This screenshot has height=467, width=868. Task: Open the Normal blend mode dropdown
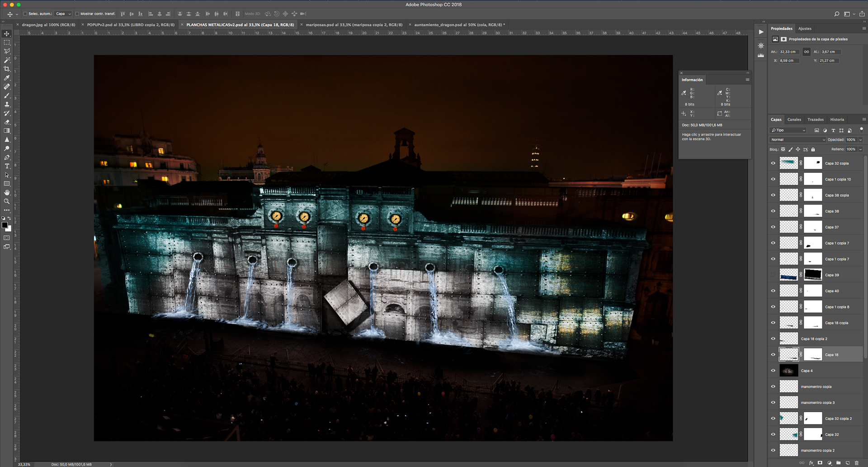point(798,140)
